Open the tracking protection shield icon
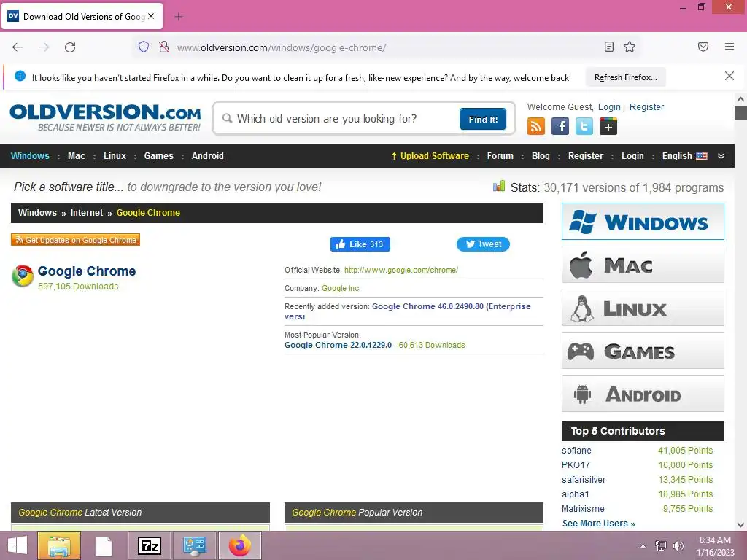 click(x=144, y=47)
